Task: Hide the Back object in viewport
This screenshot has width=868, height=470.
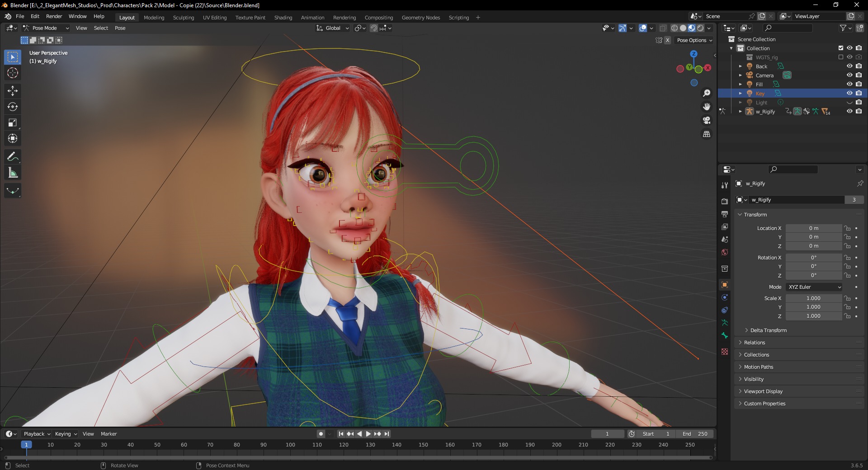Action: pos(849,66)
